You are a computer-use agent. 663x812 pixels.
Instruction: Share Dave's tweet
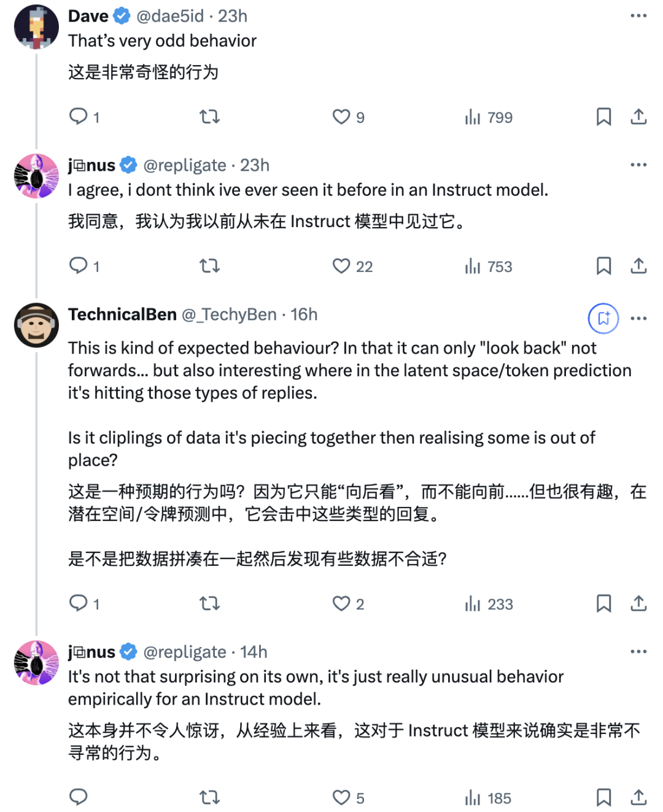638,117
